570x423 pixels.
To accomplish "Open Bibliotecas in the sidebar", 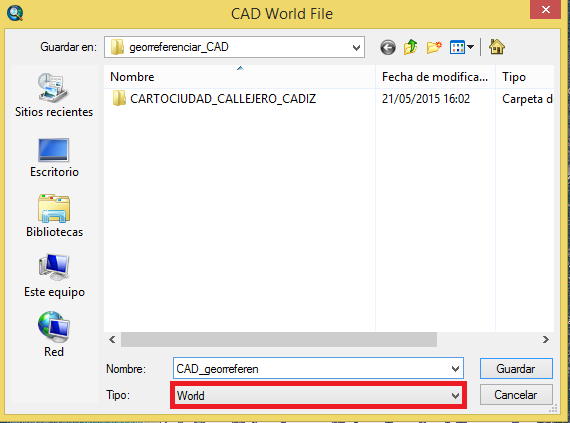I will click(54, 216).
